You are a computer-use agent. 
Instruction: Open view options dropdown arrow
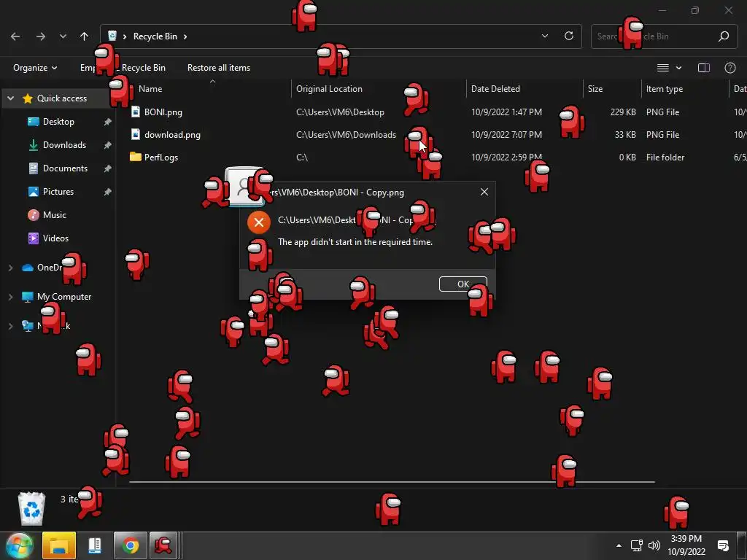tap(679, 68)
